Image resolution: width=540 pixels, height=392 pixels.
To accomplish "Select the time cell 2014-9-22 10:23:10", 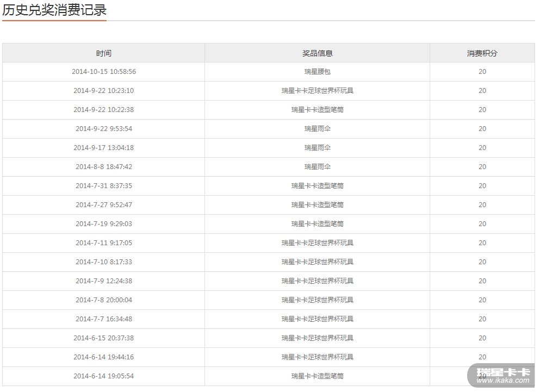I will click(x=104, y=91).
